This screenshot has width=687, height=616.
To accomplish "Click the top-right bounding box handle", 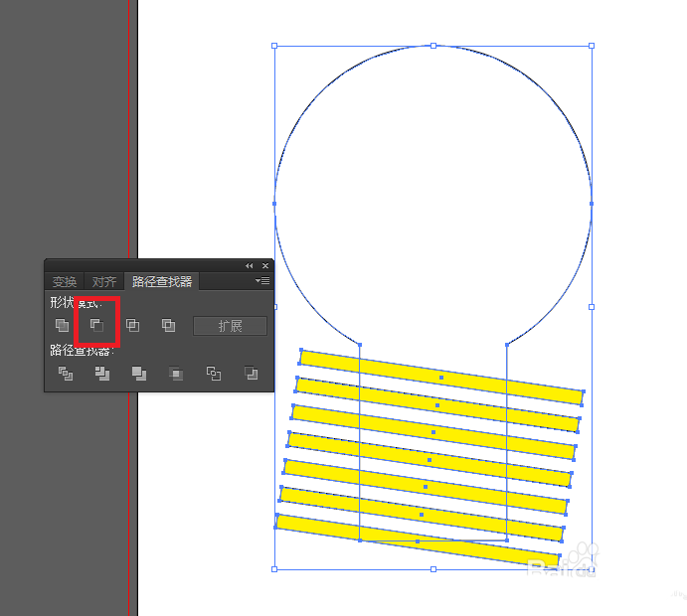I will (592, 46).
